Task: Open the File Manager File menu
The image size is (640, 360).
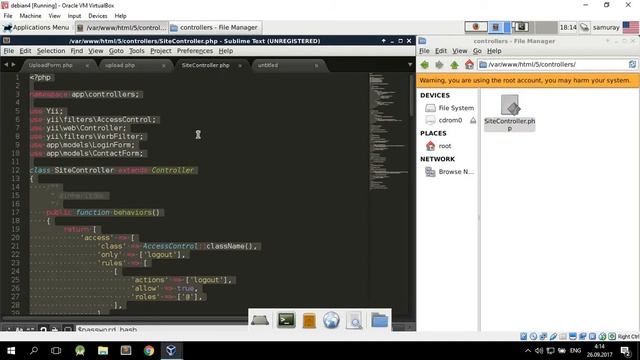Action: point(424,51)
